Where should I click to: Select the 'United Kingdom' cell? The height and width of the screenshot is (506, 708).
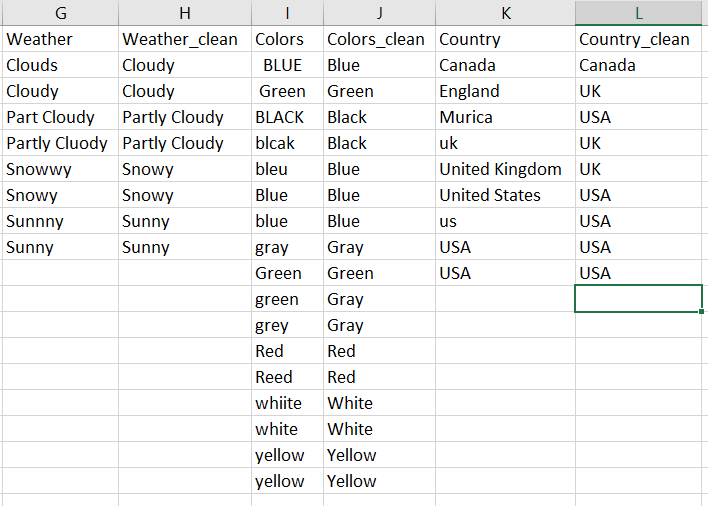[x=500, y=170]
